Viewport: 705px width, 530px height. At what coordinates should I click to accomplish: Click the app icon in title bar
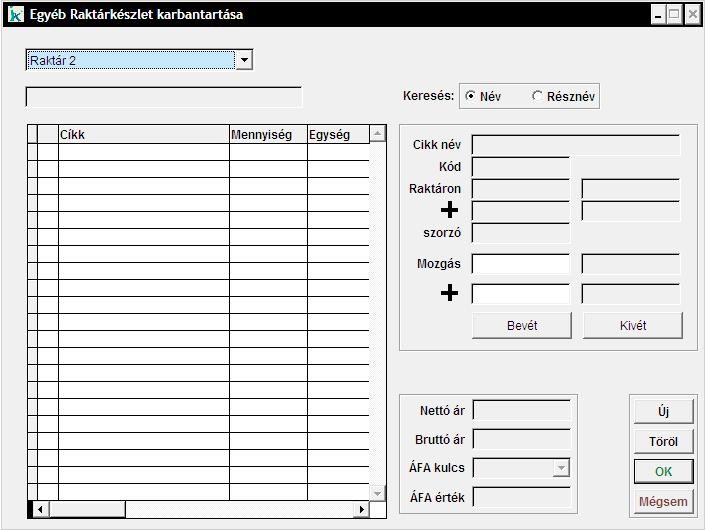coord(16,15)
